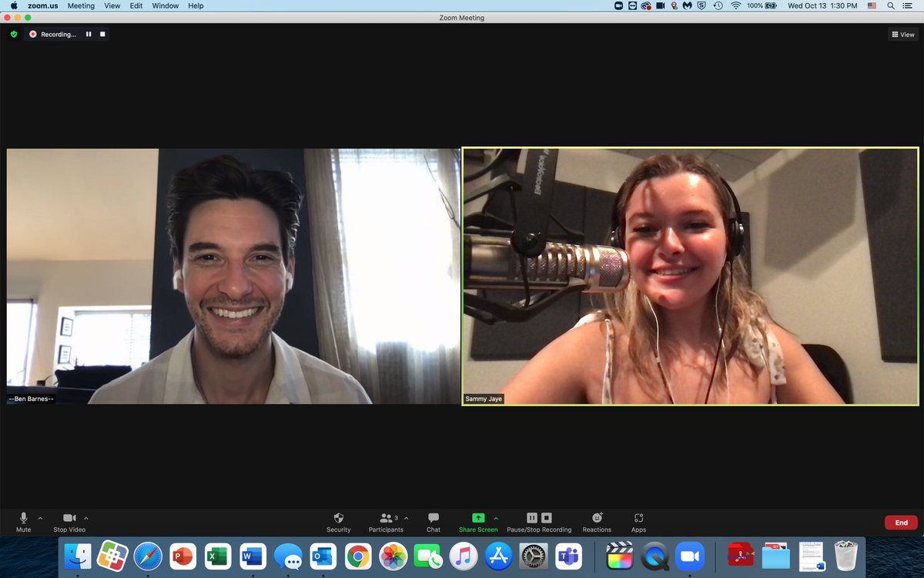Open Trash from the Dock
Viewport: 924px width, 578px height.
pos(846,556)
